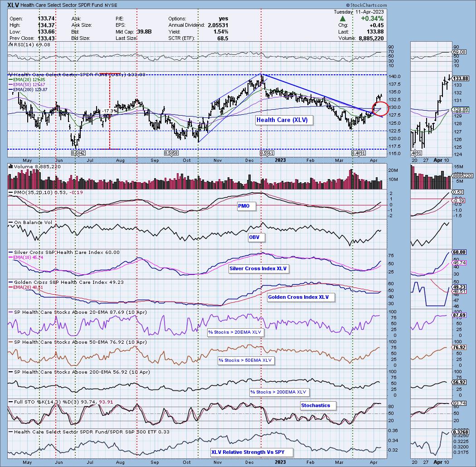The image size is (476, 467).
Task: Click the -17.3% decline annotation
Action: 110,111
